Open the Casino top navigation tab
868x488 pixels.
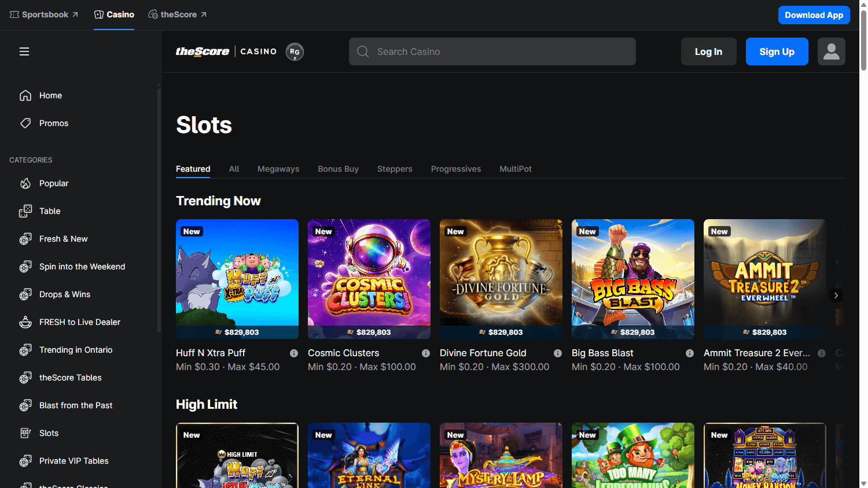coord(114,14)
